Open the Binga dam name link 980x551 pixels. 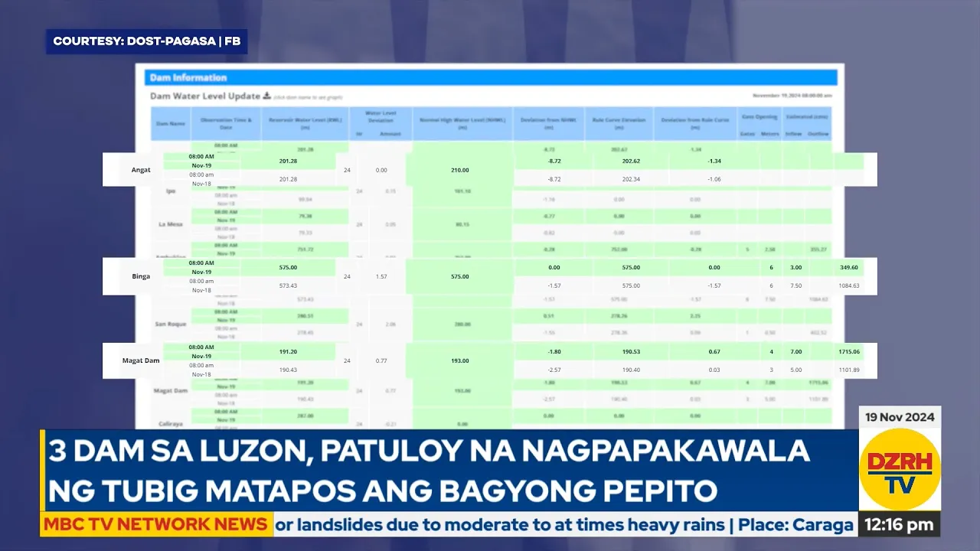click(x=141, y=276)
